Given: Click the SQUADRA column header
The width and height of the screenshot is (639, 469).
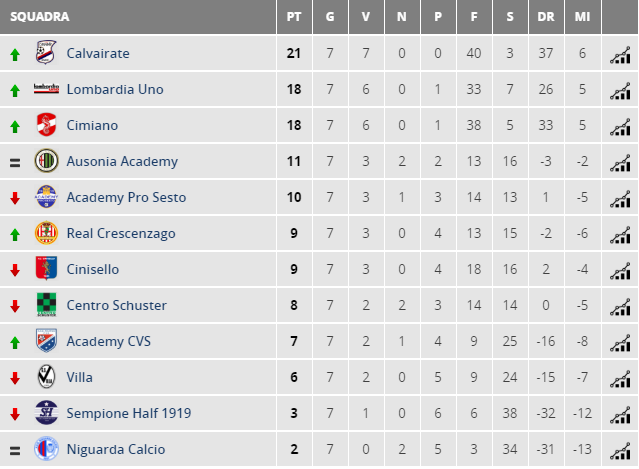Looking at the screenshot, I should [x=40, y=17].
